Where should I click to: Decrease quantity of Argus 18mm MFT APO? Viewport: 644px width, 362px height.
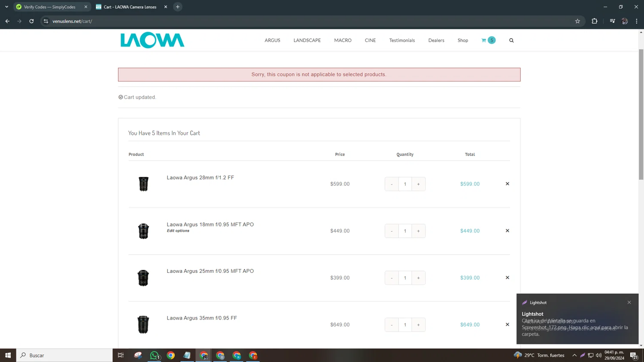pos(392,231)
